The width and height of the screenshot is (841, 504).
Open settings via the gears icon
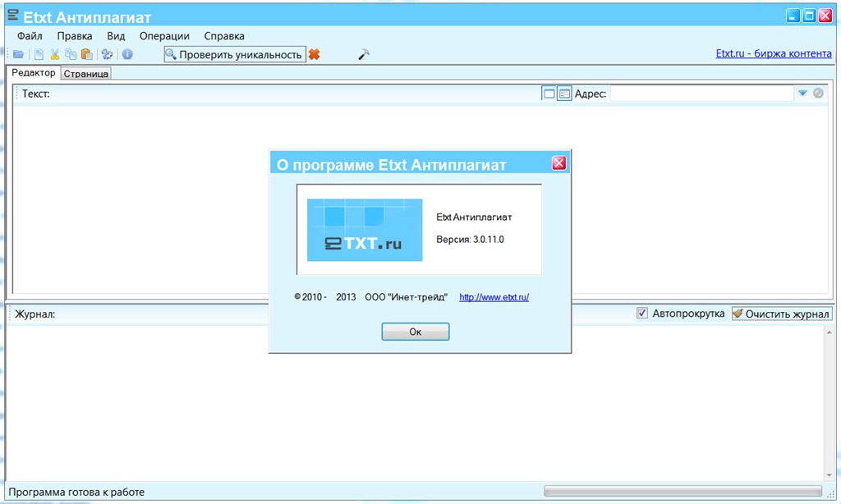pos(107,55)
